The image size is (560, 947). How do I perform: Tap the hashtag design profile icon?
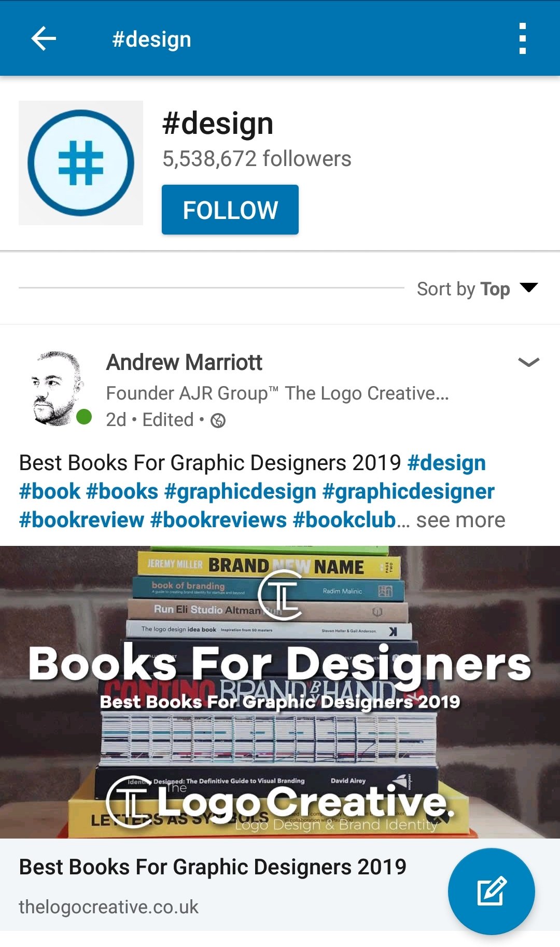click(81, 163)
